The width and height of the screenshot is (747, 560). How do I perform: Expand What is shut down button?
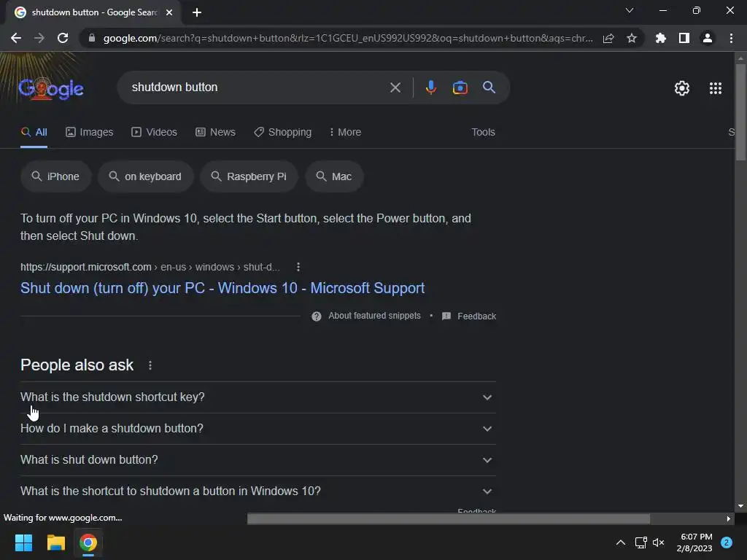pos(258,460)
